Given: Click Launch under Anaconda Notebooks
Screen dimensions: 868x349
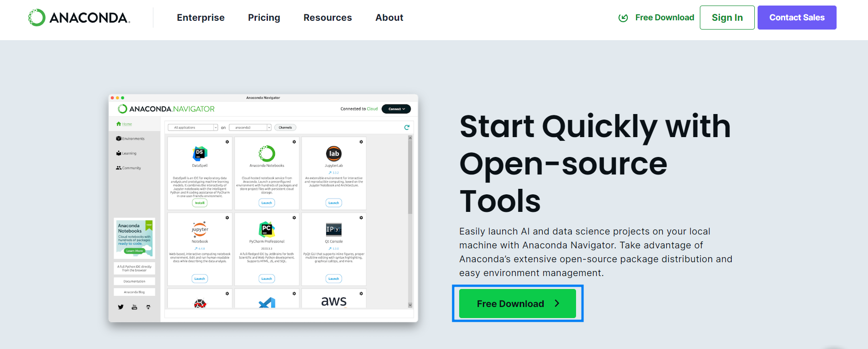Looking at the screenshot, I should 267,203.
